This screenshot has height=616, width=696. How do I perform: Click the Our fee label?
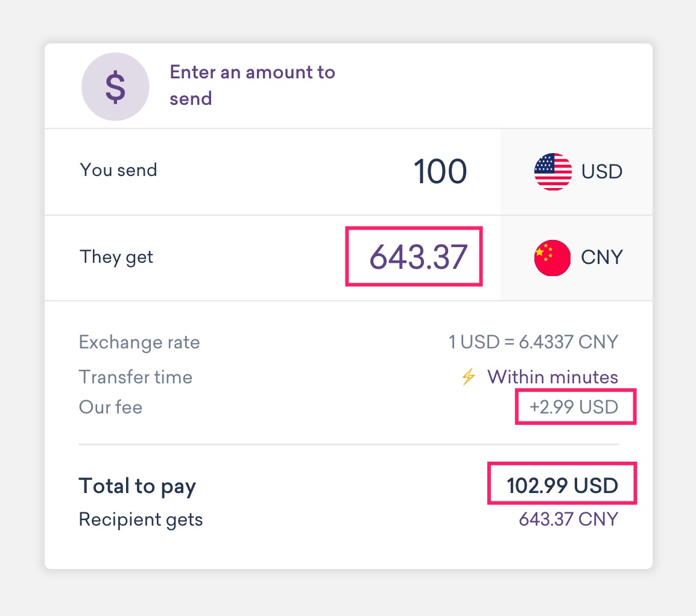coord(110,407)
